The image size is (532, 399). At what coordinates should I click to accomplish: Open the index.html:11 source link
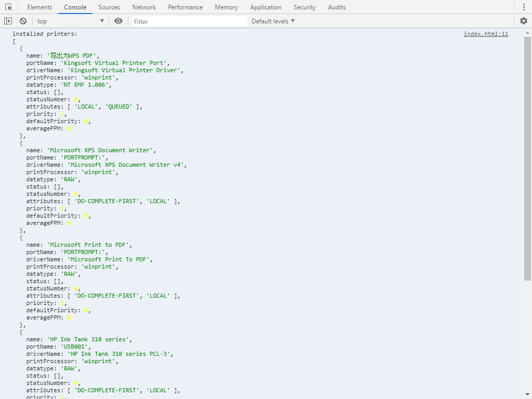click(x=486, y=34)
